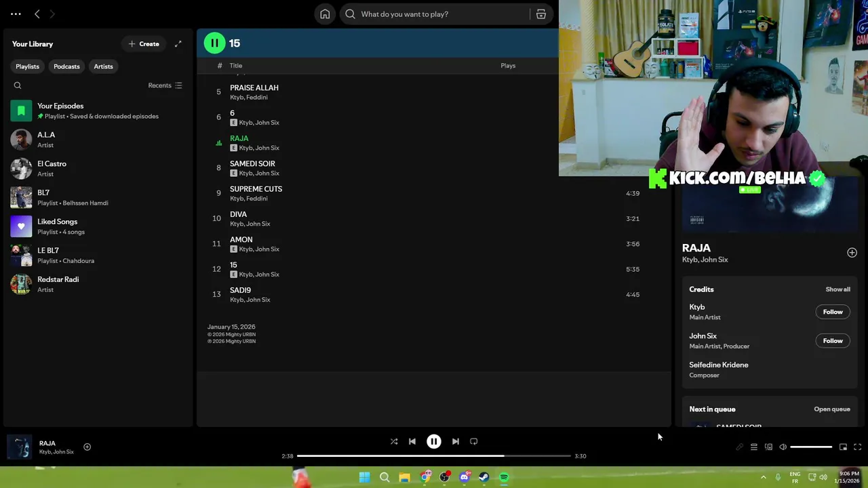Follow John Six in Credits
The width and height of the screenshot is (868, 488).
[x=833, y=341]
